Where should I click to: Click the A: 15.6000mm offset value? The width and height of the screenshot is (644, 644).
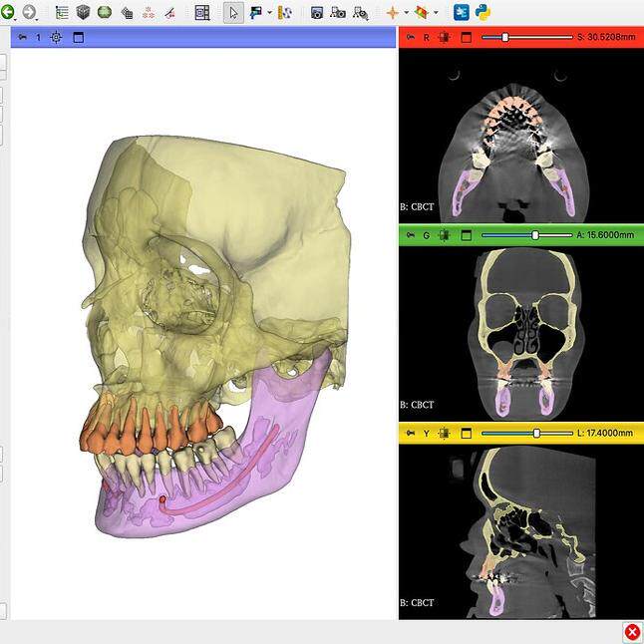point(605,235)
